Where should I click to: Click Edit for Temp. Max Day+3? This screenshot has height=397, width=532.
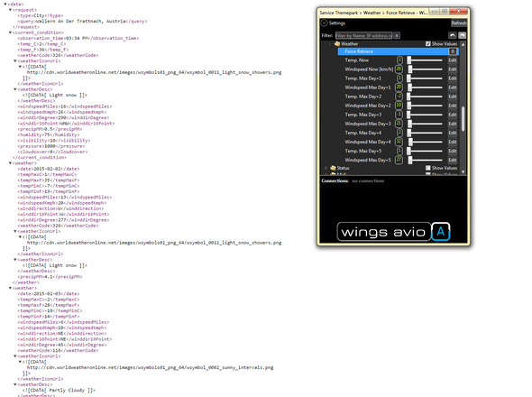453,115
